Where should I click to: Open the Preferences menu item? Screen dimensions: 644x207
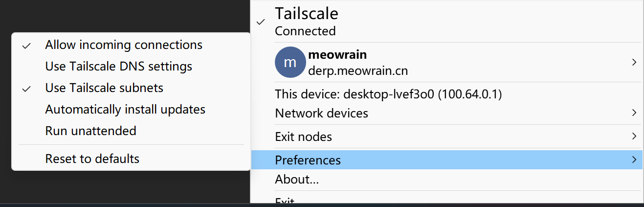(308, 160)
